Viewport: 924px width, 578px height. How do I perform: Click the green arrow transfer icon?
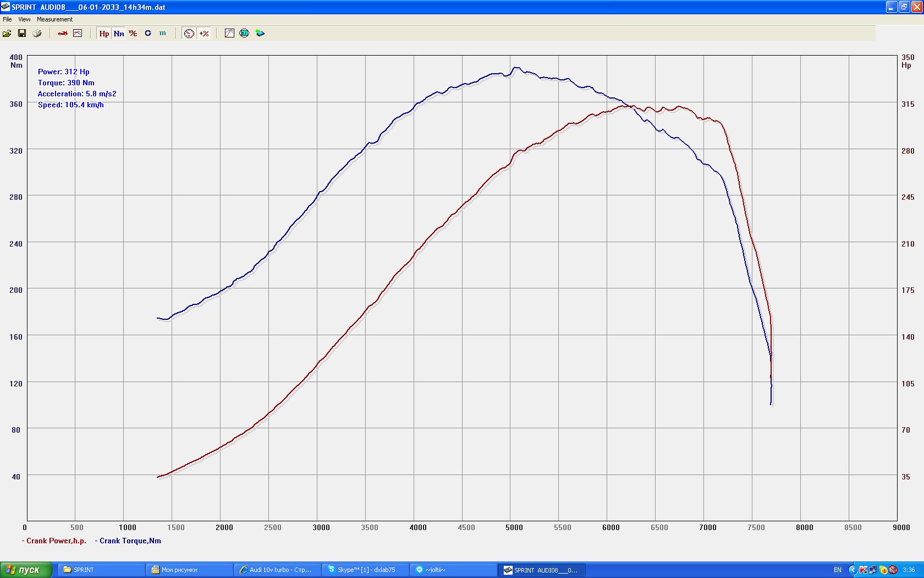click(260, 34)
